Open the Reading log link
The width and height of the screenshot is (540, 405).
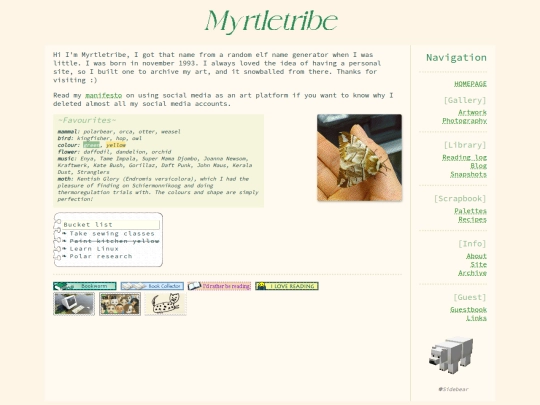pyautogui.click(x=464, y=157)
